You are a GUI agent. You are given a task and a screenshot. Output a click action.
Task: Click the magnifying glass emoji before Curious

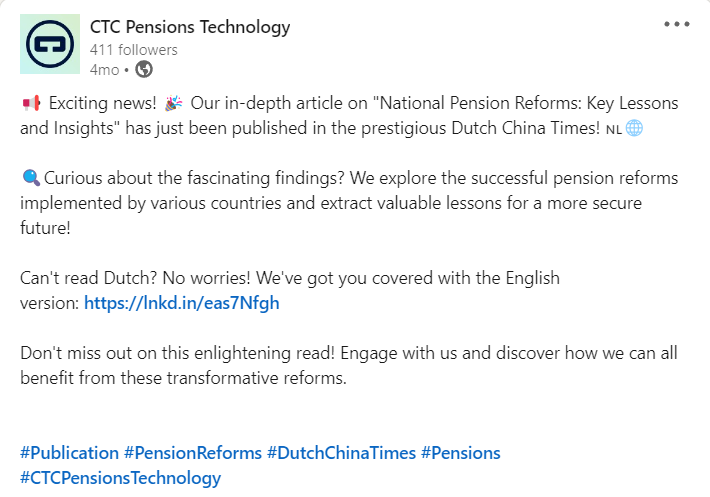point(31,178)
